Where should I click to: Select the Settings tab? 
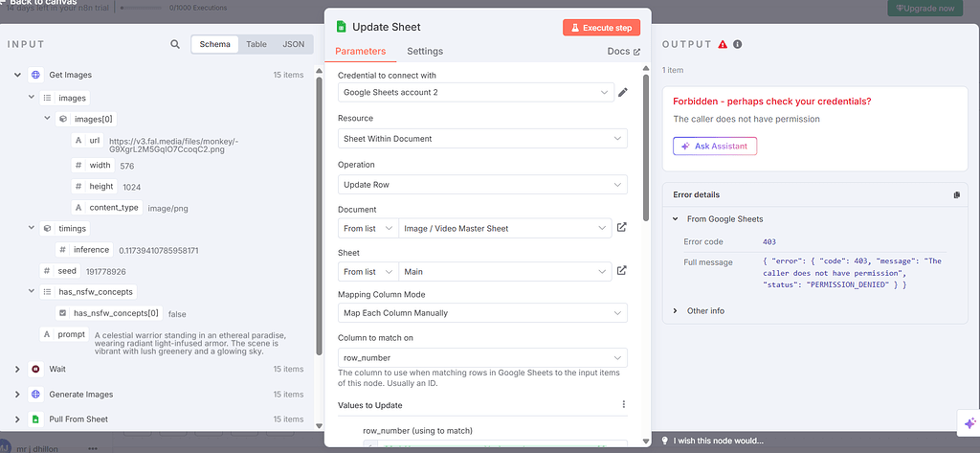(425, 52)
